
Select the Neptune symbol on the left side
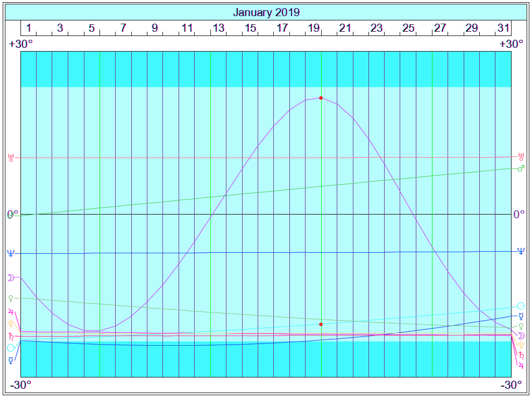pyautogui.click(x=11, y=253)
